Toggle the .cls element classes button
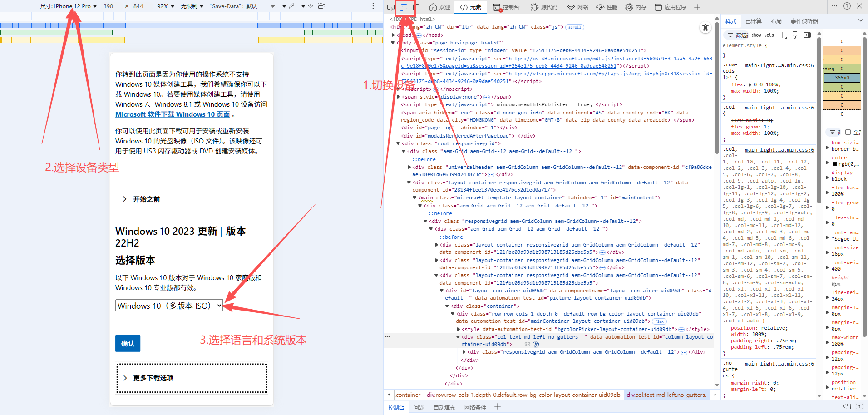The image size is (868, 415). (x=769, y=35)
